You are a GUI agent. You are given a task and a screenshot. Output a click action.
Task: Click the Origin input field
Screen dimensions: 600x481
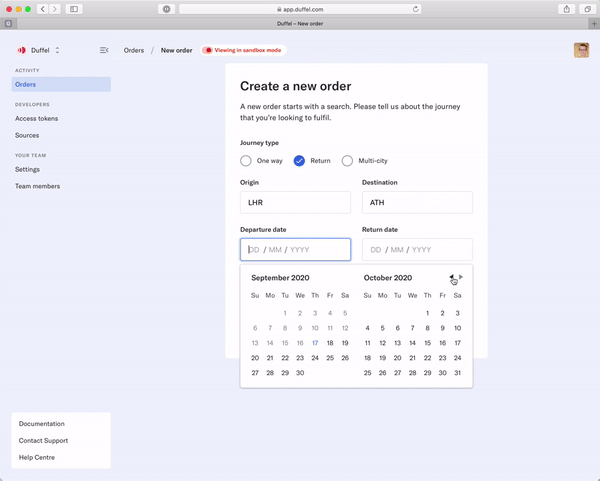[295, 202]
